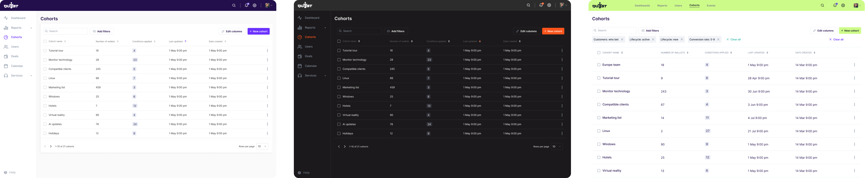The height and width of the screenshot is (178, 868).
Task: Open user avatar menu in purple-header window
Action: tap(269, 5)
